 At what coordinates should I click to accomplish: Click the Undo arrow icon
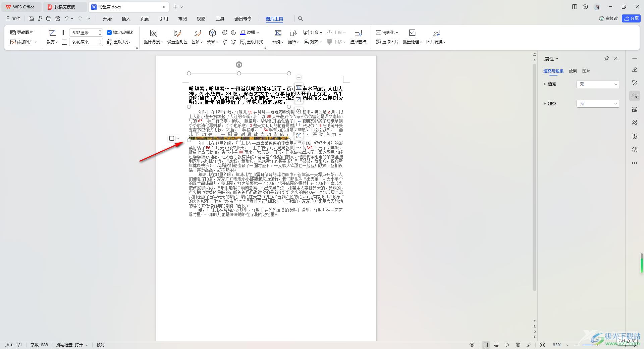(66, 18)
